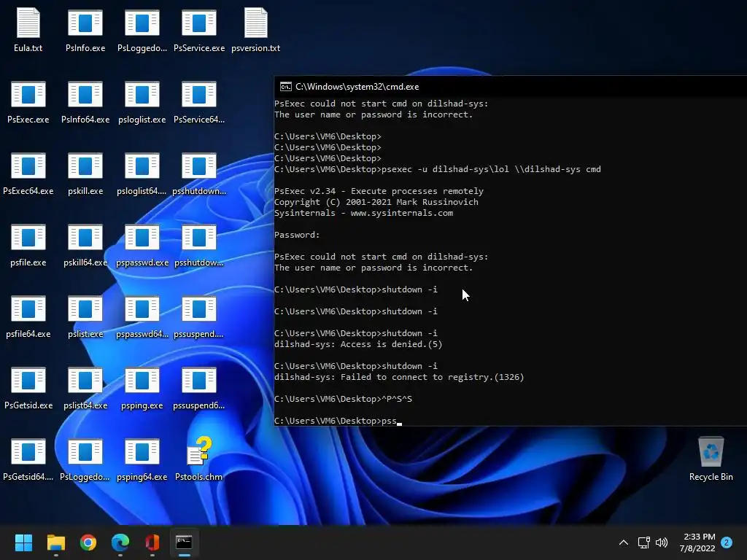Viewport: 747px width, 560px height.
Task: Click the cmd.exe window title icon
Action: point(285,87)
